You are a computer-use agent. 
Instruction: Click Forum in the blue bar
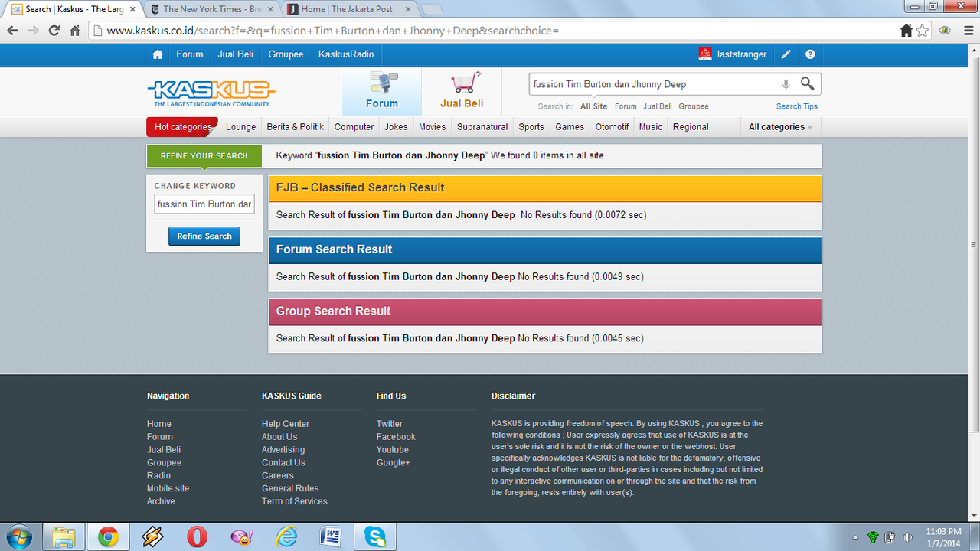pyautogui.click(x=190, y=54)
